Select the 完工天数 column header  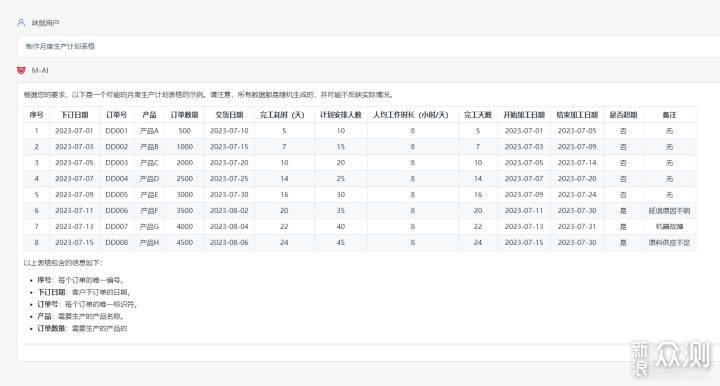[478, 115]
